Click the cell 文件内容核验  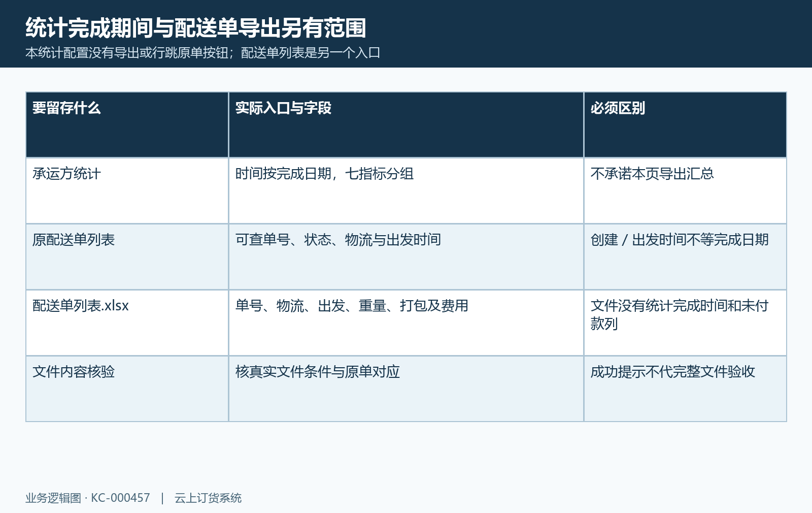point(127,389)
